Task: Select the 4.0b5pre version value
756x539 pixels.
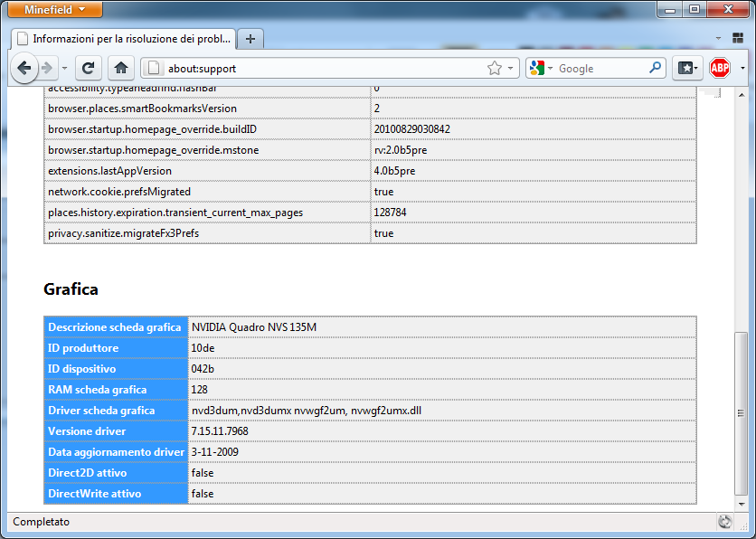Action: pos(395,171)
